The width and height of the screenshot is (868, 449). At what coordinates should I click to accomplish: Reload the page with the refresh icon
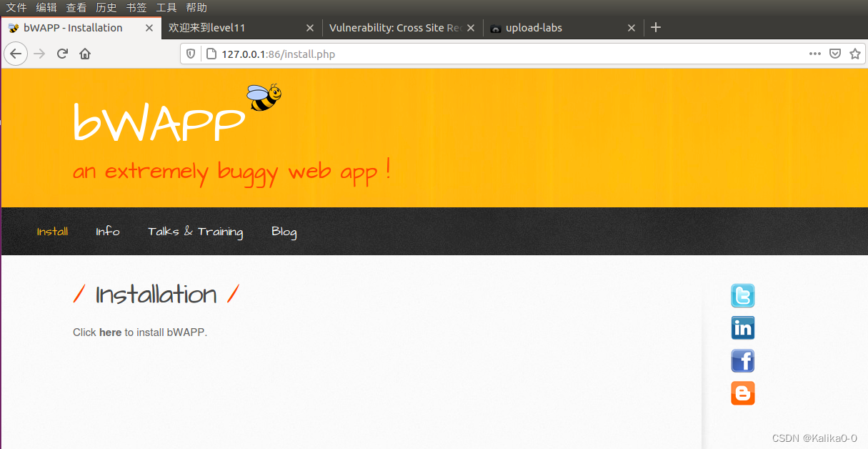coord(62,53)
